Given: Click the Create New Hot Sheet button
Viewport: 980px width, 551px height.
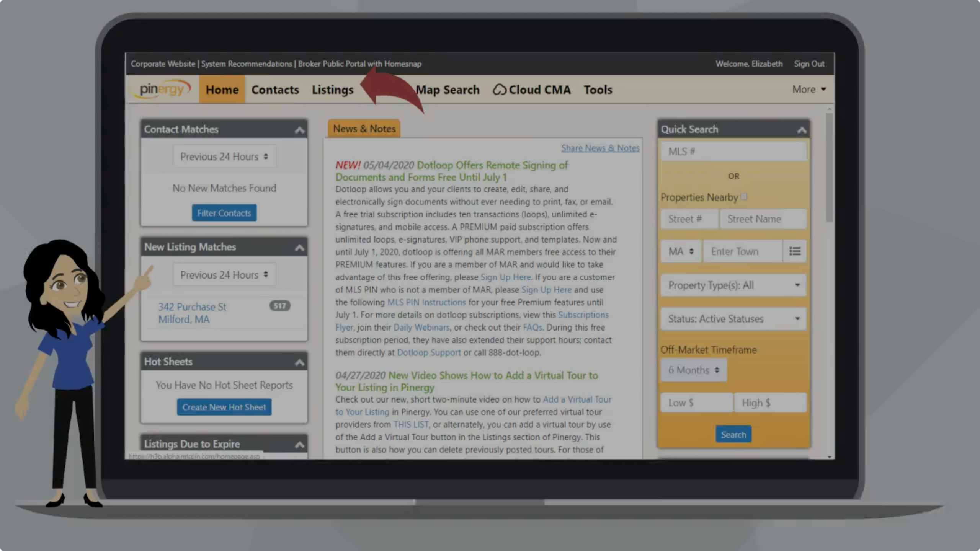Looking at the screenshot, I should point(224,406).
